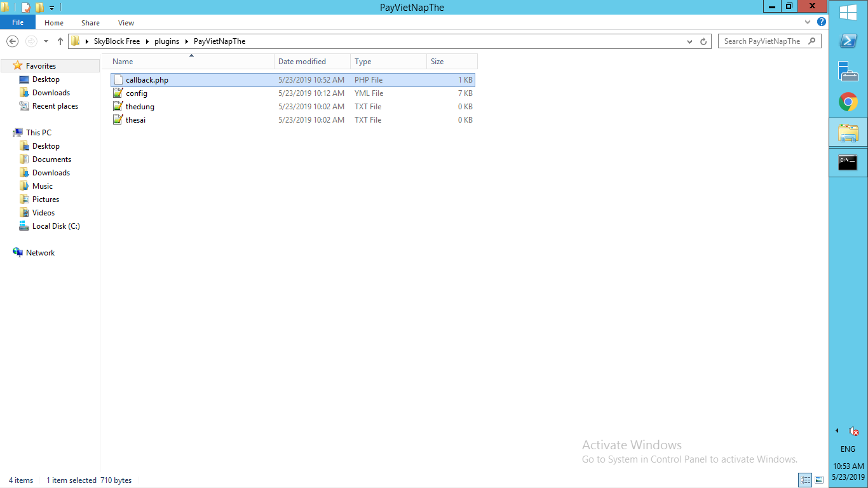Open Server Manager from the taskbar
This screenshot has height=488, width=868.
848,71
